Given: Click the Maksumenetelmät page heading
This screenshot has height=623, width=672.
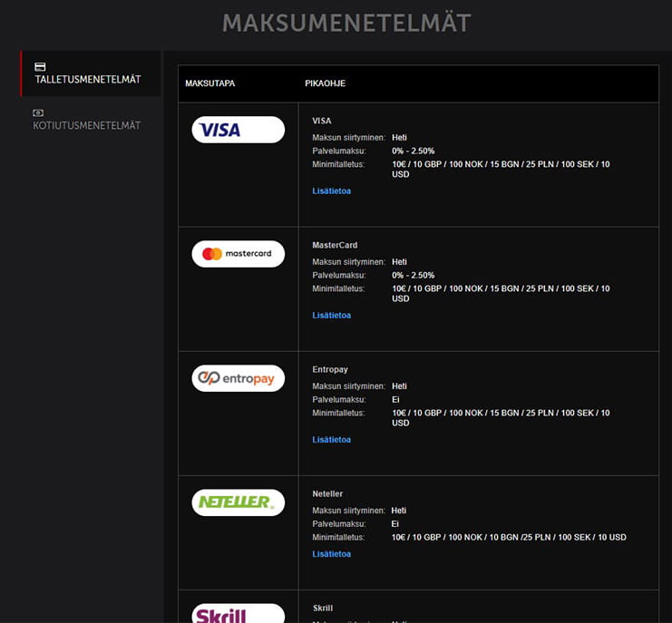Looking at the screenshot, I should pos(346,23).
